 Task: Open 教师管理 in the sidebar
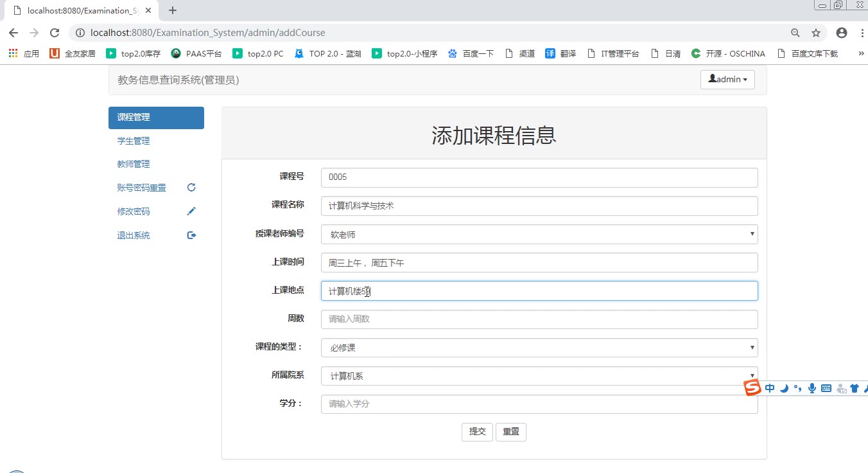[134, 164]
